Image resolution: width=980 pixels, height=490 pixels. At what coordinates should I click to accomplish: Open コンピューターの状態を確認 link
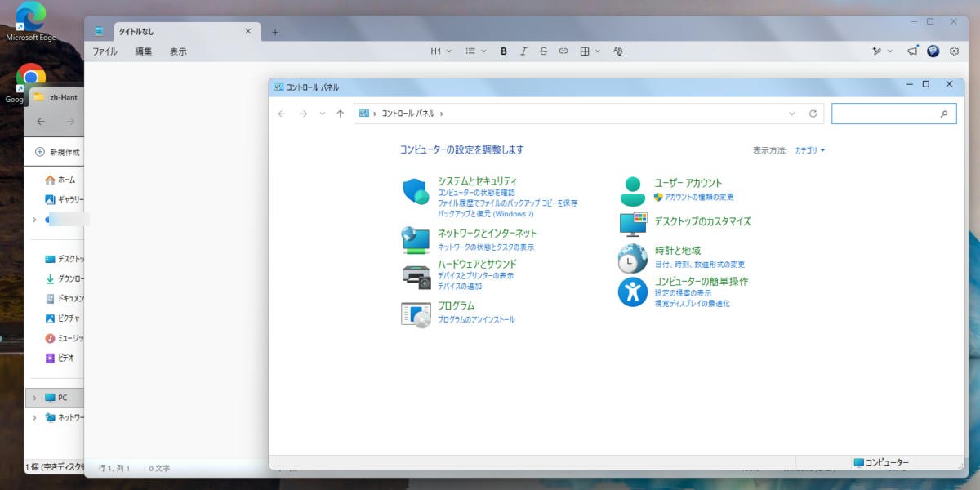point(476,192)
